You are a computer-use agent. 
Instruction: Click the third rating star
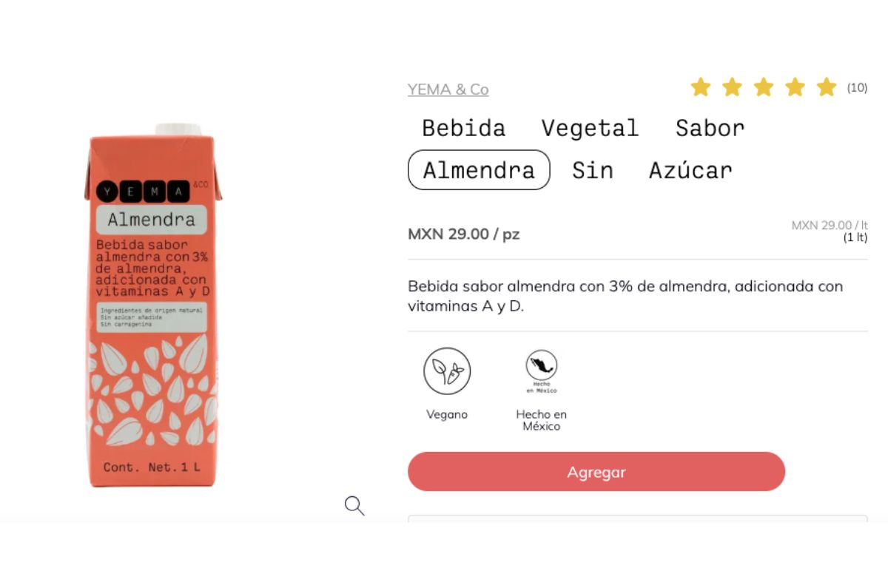764,88
